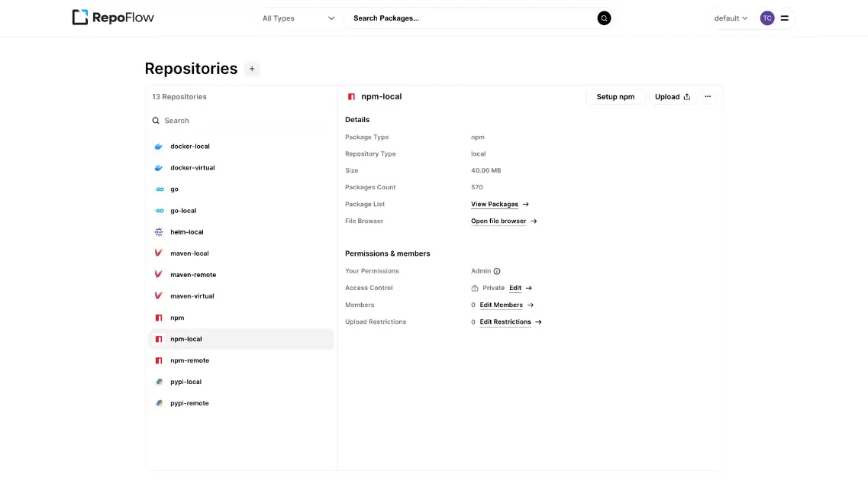The height and width of the screenshot is (481, 868).
Task: Open the three-dot menu on npm-local
Action: click(x=708, y=96)
